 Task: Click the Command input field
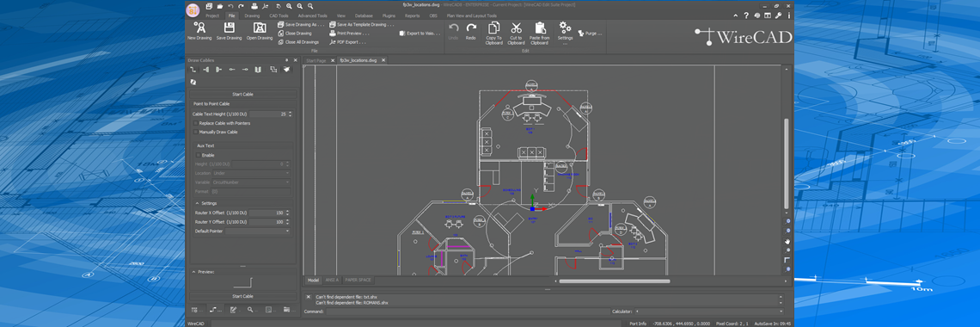click(x=469, y=311)
